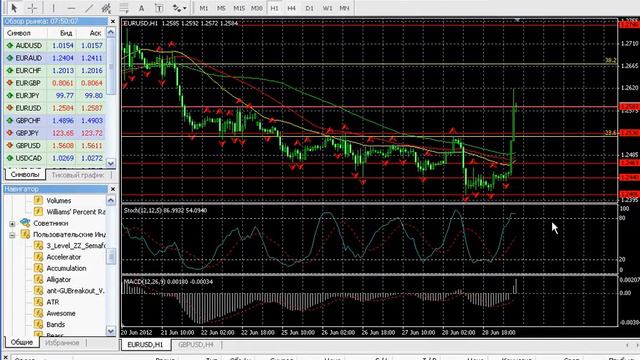This screenshot has height=360, width=640.
Task: Close the Market Watch panel
Action: coord(113,21)
